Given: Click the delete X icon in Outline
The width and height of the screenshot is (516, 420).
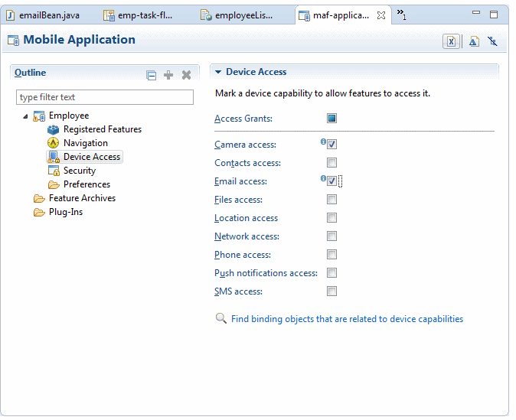Looking at the screenshot, I should click(186, 75).
